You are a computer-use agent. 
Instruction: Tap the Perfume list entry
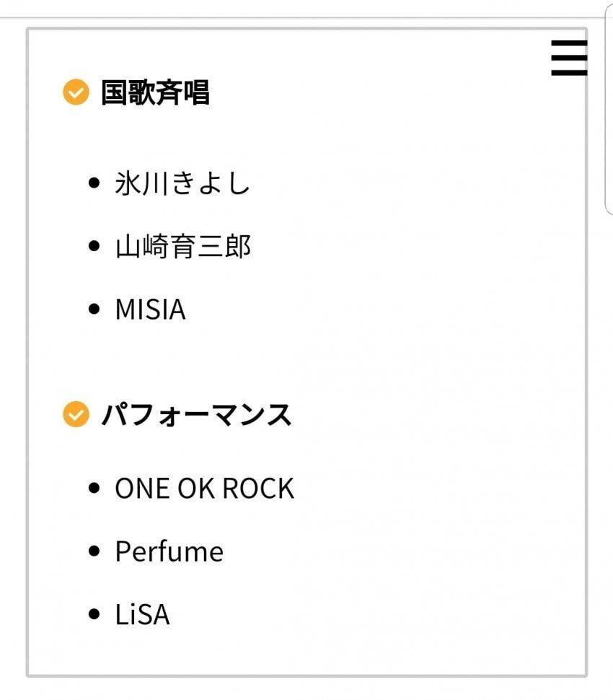point(169,551)
